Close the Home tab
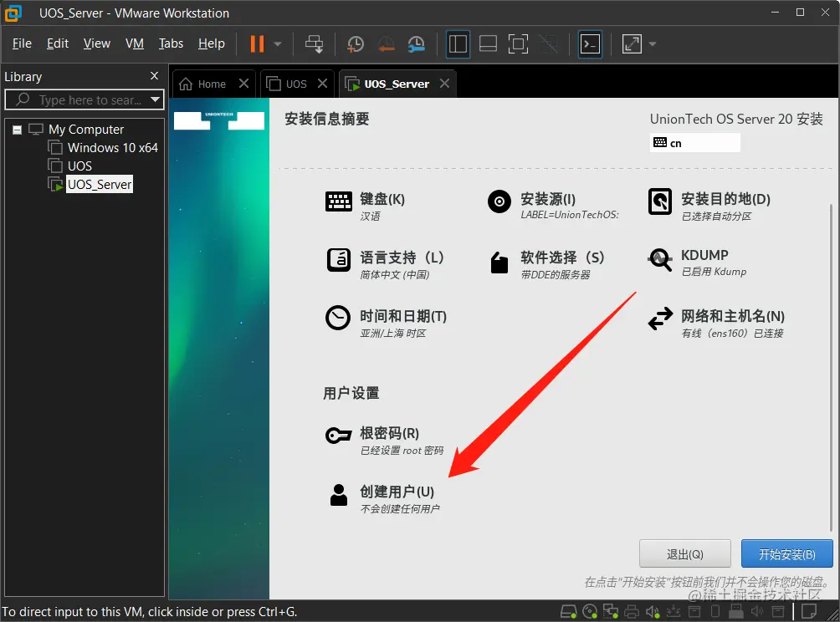This screenshot has height=622, width=840. coord(243,84)
